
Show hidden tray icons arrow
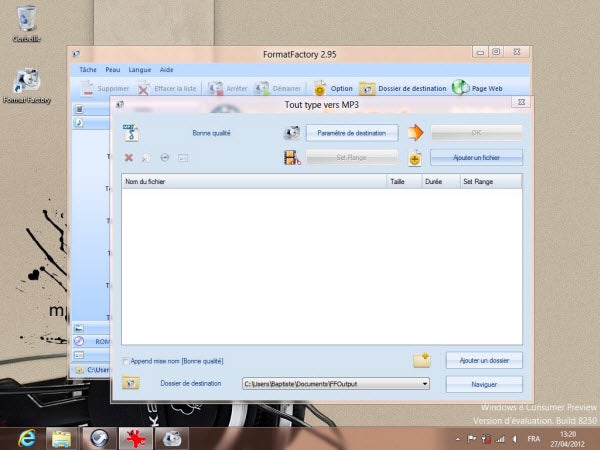pyautogui.click(x=458, y=439)
